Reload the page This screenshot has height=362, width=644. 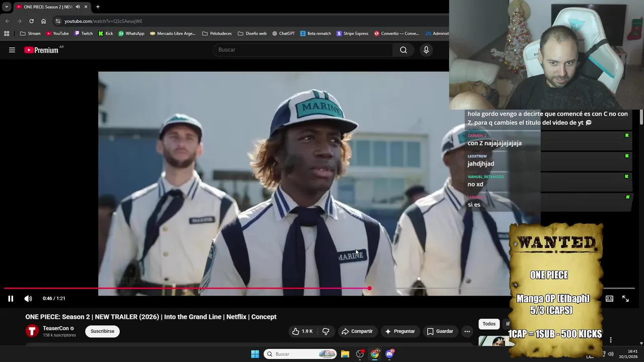tap(31, 21)
